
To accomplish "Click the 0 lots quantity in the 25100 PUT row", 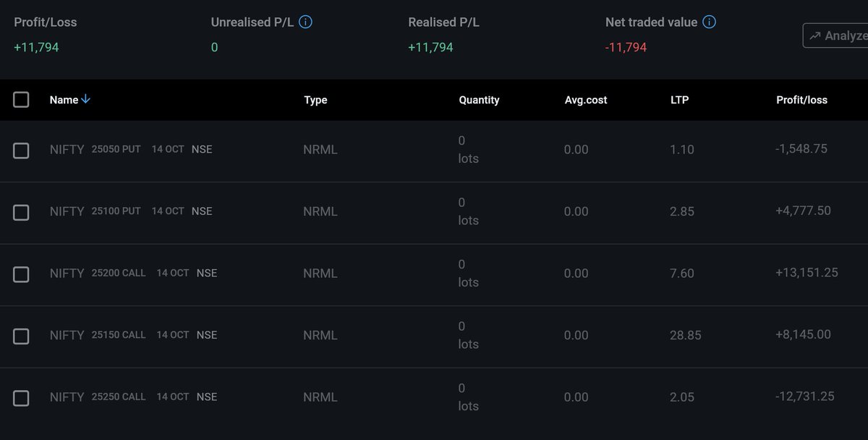I will [469, 211].
